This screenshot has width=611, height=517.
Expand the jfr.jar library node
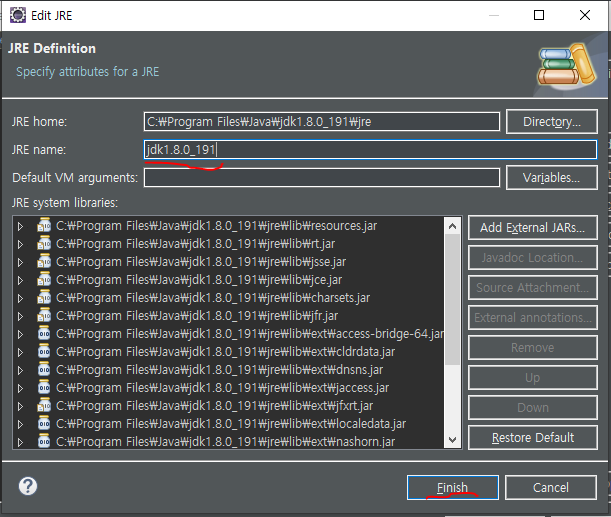pyautogui.click(x=20, y=316)
